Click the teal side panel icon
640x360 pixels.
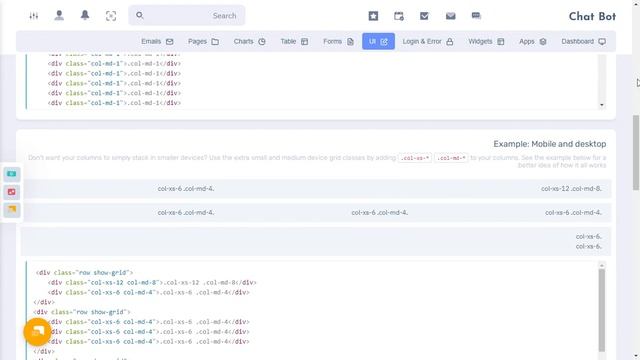coord(12,174)
